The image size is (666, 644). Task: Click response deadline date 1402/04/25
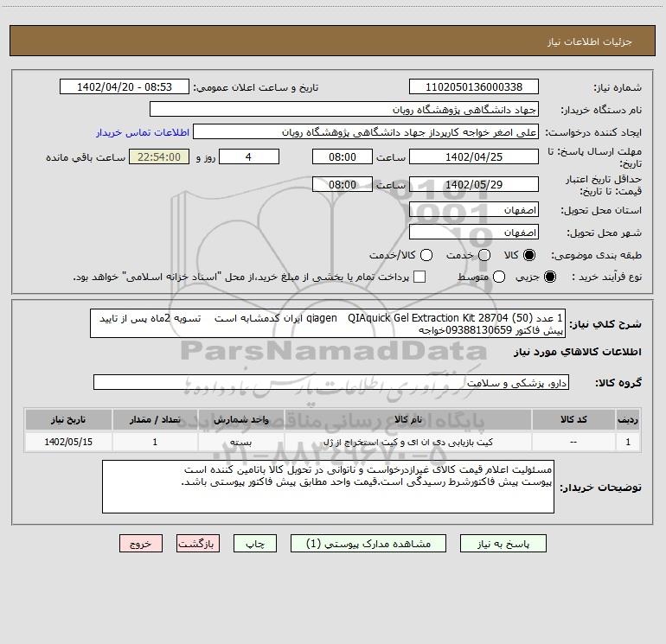(x=474, y=156)
